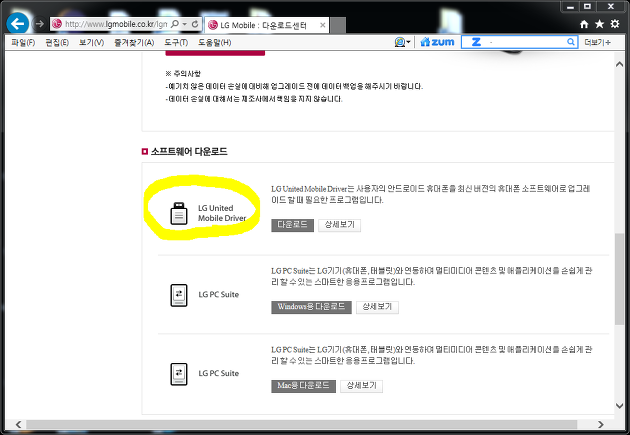Expand the dropdown beside the IE globe icon
The height and width of the screenshot is (435, 630).
pyautogui.click(x=408, y=42)
